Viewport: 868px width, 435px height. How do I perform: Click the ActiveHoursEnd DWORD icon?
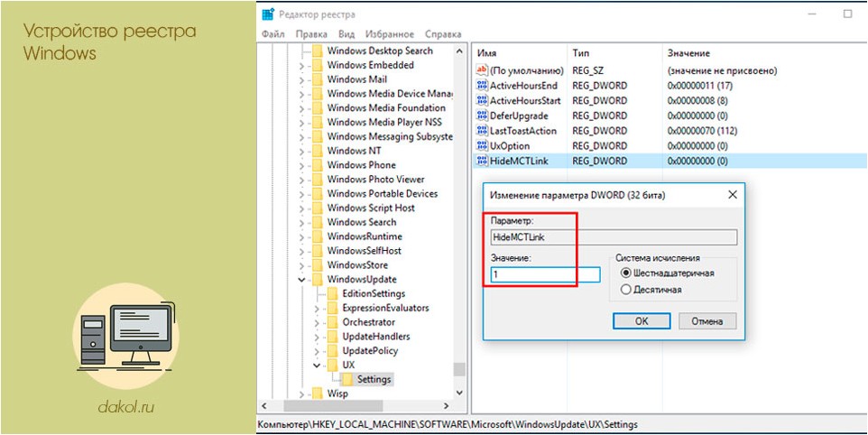click(482, 86)
